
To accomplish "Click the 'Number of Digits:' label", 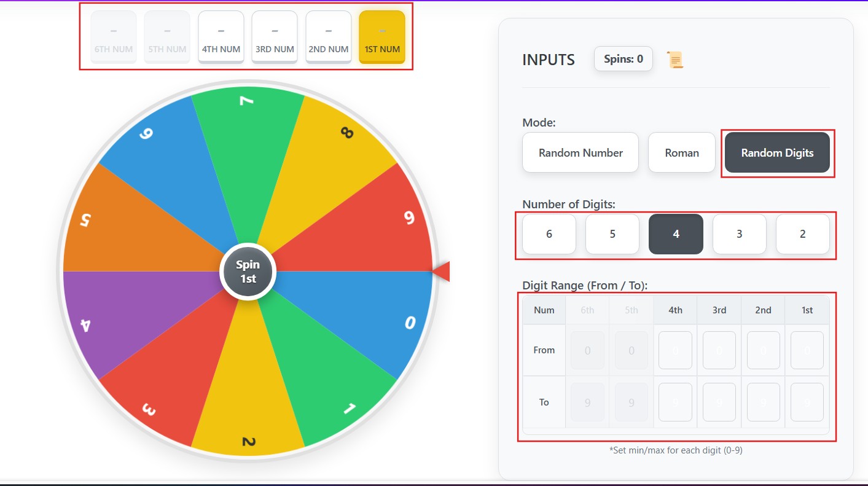I will [569, 204].
